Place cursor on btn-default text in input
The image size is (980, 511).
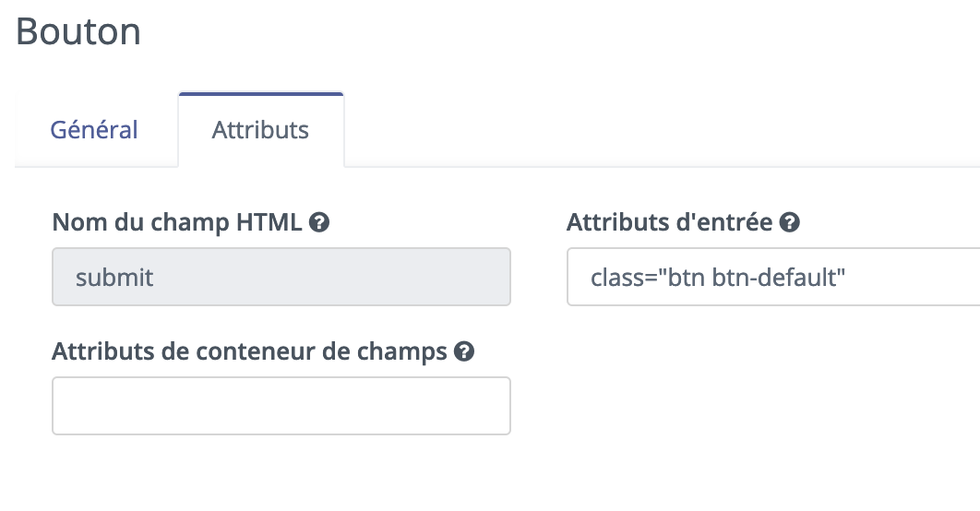778,278
